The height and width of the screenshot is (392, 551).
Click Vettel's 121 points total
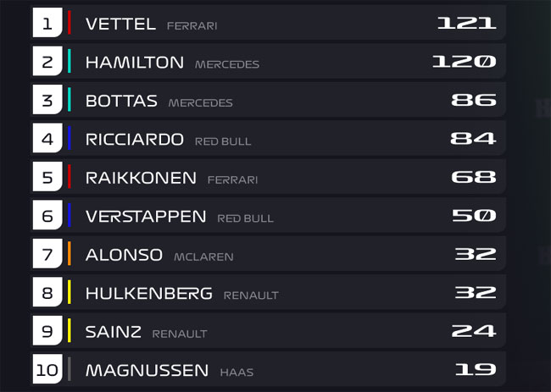pos(467,23)
